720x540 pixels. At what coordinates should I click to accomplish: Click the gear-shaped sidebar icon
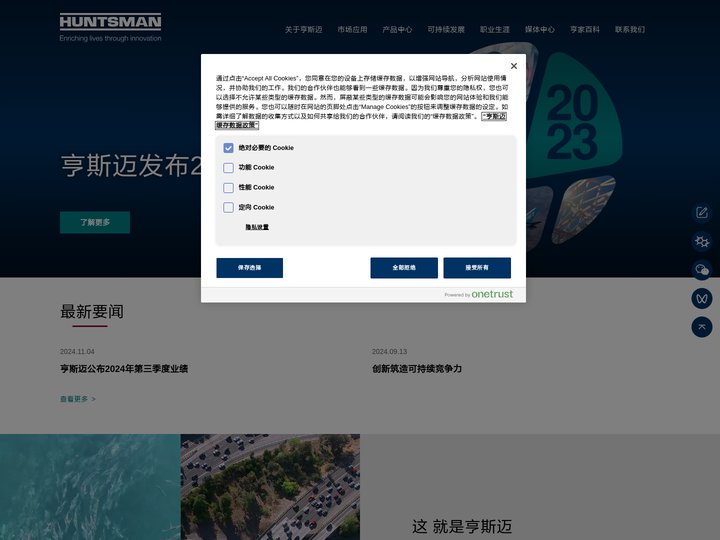(x=702, y=241)
